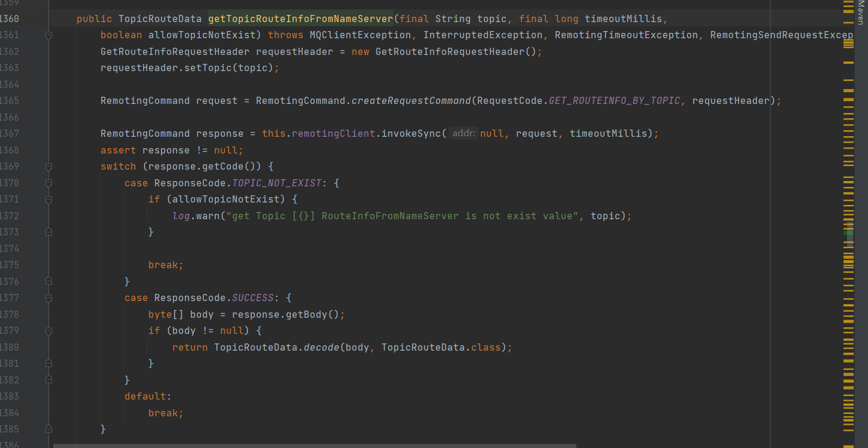This screenshot has width=868, height=448.
Task: Collapse the SUCCESS case fold at line 1377
Action: [49, 297]
